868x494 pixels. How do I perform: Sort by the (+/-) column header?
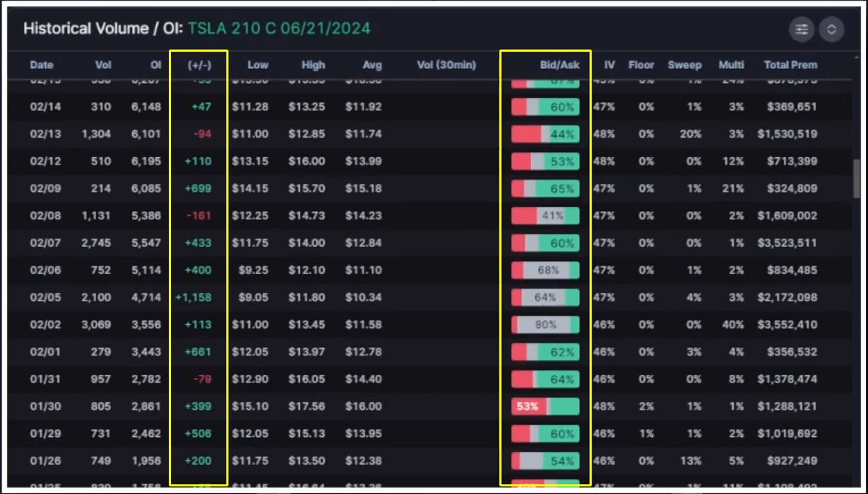[200, 65]
